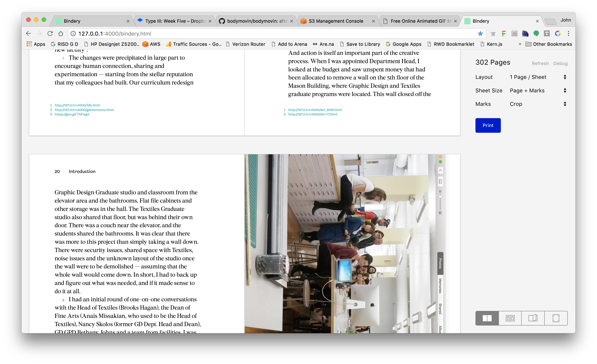Click the classroom photo on the right page
The height and width of the screenshot is (364, 597).
click(345, 244)
